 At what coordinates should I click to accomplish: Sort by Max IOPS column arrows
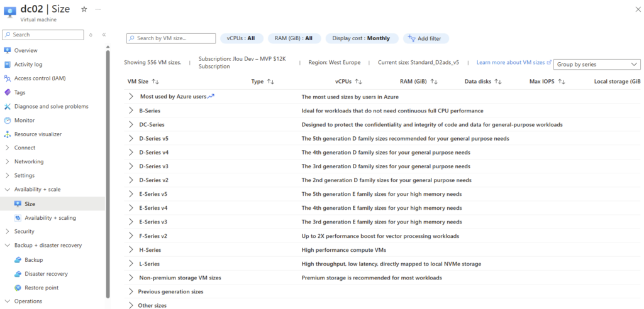562,82
